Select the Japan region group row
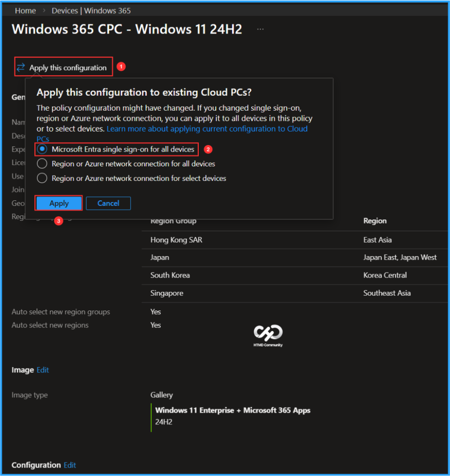 point(160,257)
